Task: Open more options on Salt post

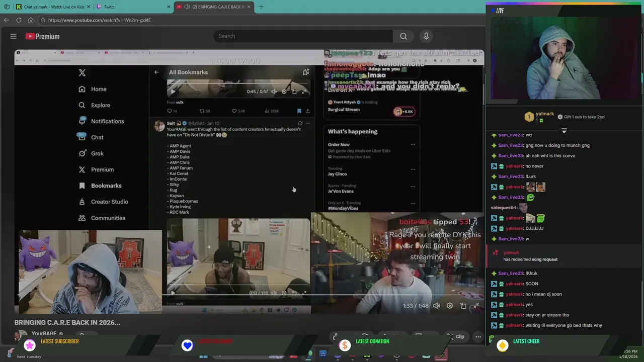Action: coord(308,123)
